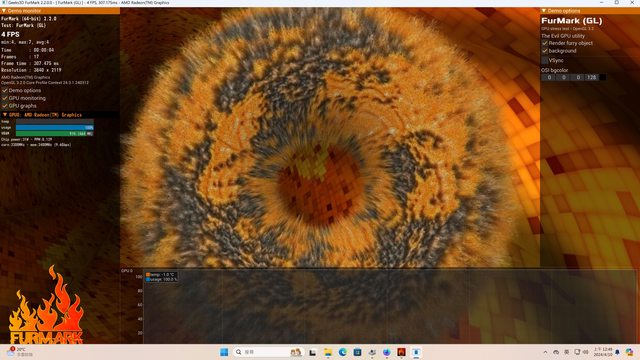Open the Task View taskbar icon
This screenshot has height=360, width=640.
click(x=313, y=352)
